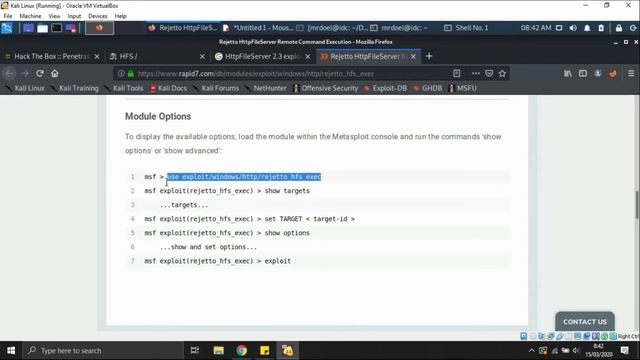Screen dimensions: 640x360
Task: Open Kali Training bookmark
Action: (x=74, y=88)
